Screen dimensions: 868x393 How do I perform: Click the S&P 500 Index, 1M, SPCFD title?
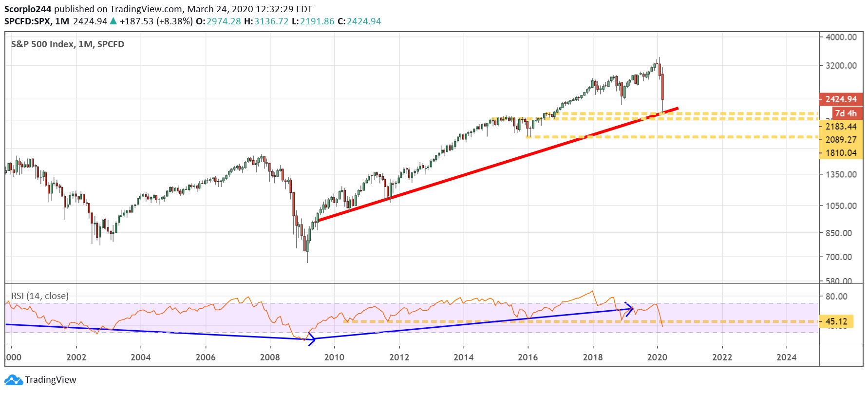68,44
